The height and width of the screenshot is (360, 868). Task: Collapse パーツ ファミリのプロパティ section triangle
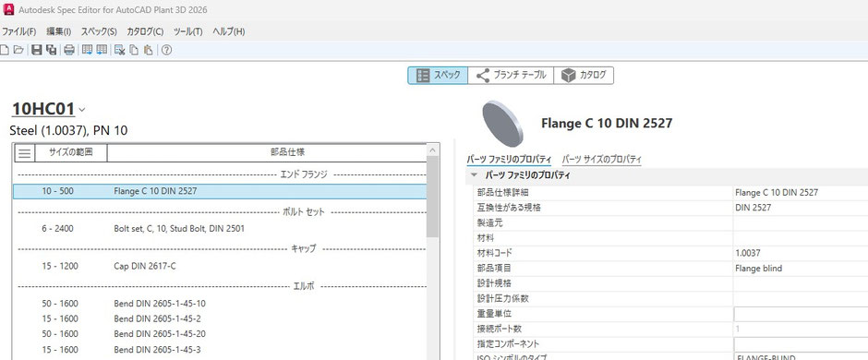(474, 175)
